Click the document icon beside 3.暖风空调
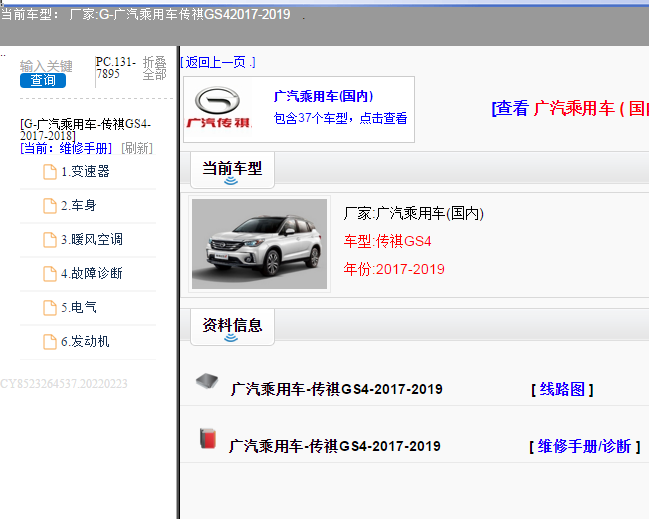This screenshot has height=519, width=649. (x=50, y=240)
